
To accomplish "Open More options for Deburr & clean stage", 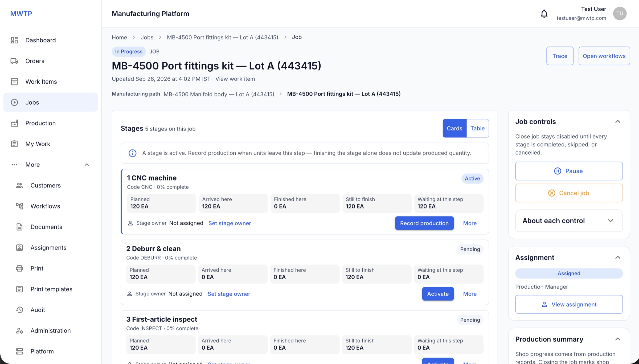I will click(x=470, y=294).
